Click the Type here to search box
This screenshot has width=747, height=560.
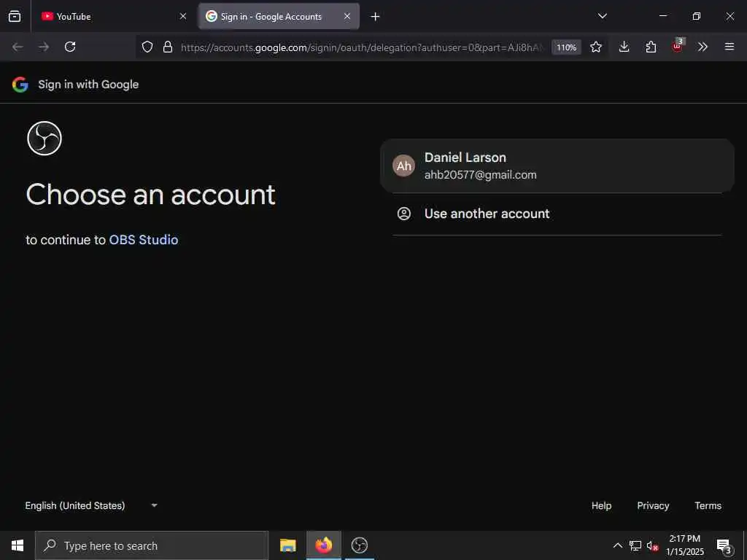click(152, 545)
